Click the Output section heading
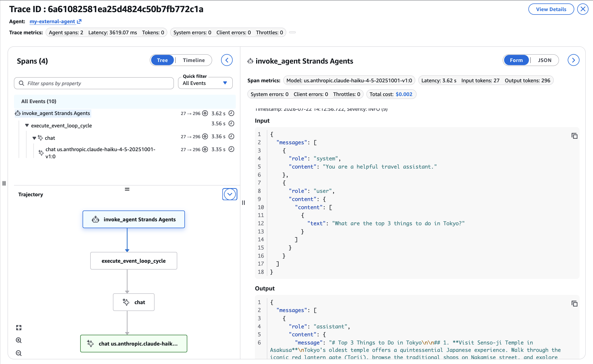 pyautogui.click(x=265, y=288)
